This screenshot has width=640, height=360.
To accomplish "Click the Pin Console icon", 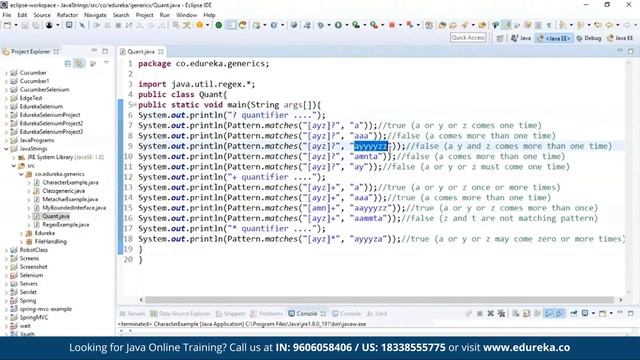I will (573, 313).
